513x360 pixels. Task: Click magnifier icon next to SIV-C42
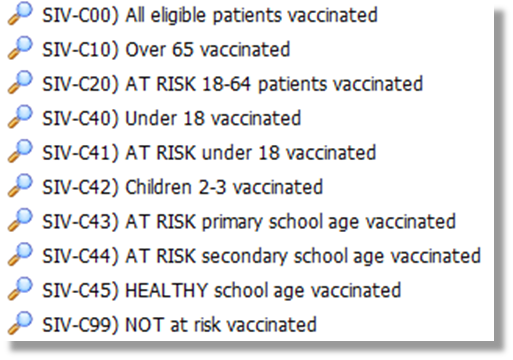20,186
